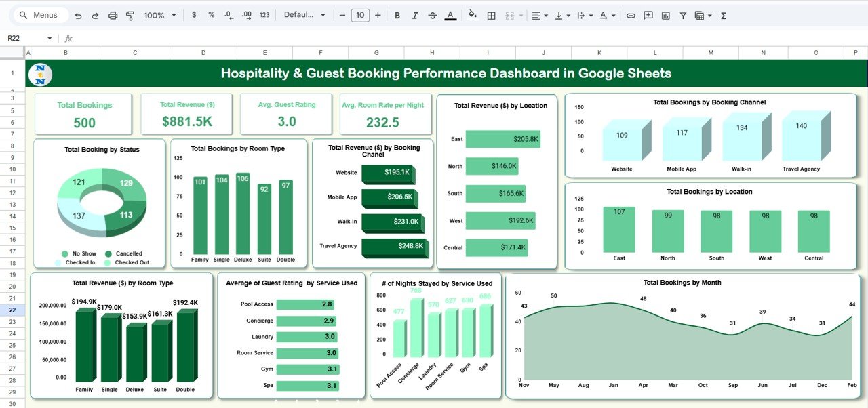This screenshot has height=408, width=868.
Task: Open the insert comment tool
Action: coord(648,14)
